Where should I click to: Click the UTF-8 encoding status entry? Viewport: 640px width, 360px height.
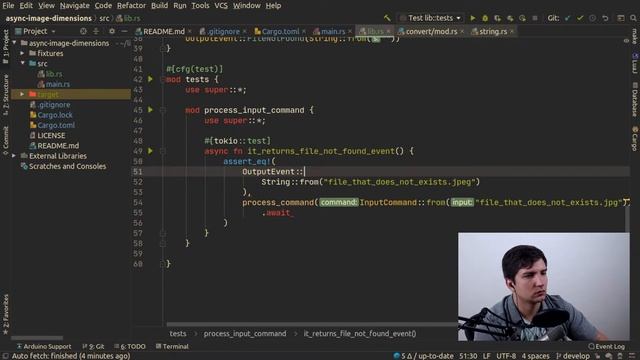point(506,356)
